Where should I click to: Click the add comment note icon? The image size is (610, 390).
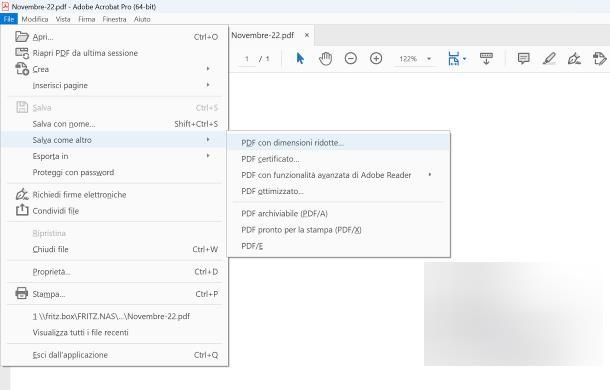[x=524, y=59]
